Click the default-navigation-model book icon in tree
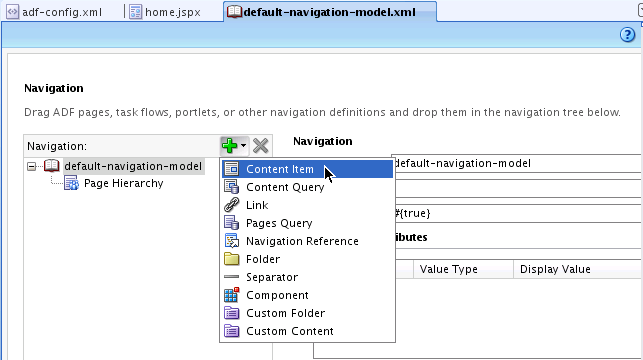This screenshot has width=643, height=360. [x=52, y=166]
